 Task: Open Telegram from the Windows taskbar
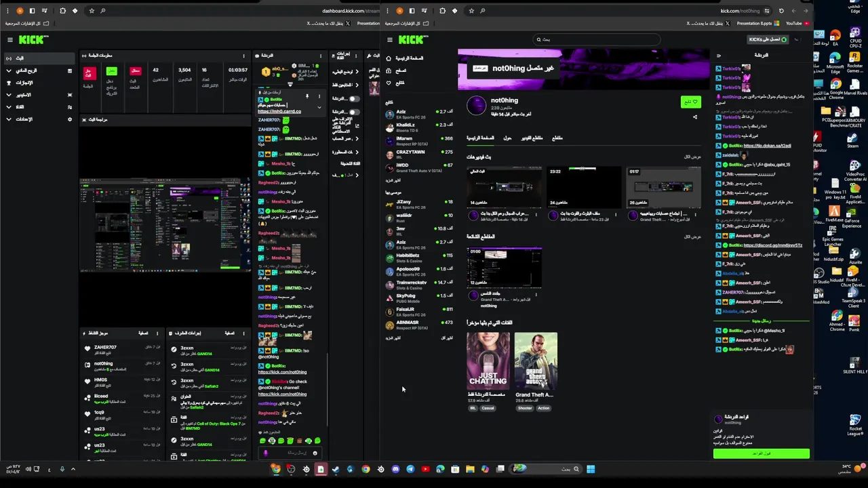[410, 469]
